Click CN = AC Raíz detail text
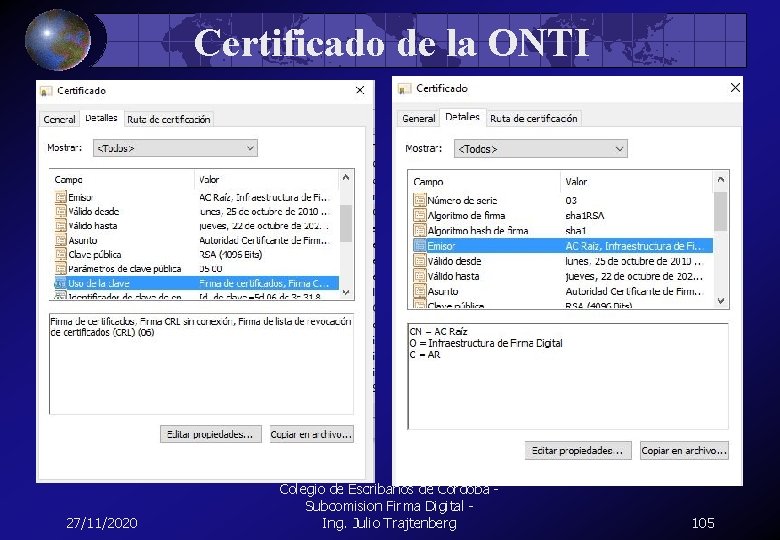 (x=438, y=331)
